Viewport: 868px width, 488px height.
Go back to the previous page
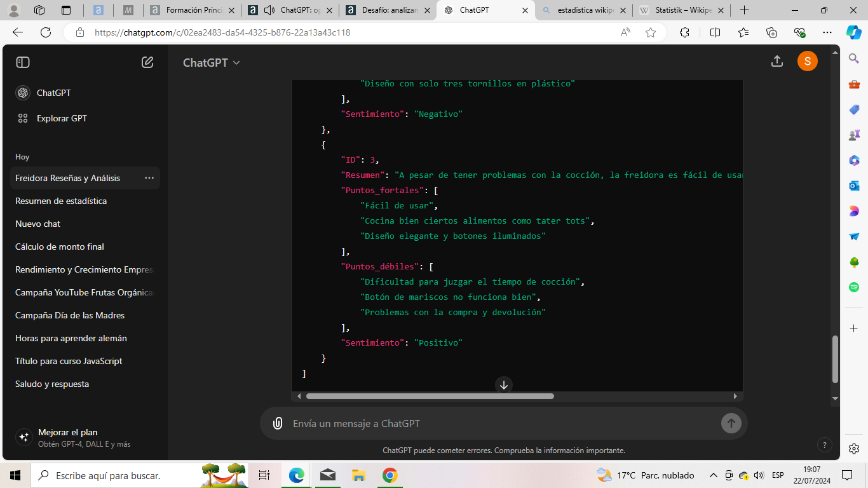[x=18, y=32]
